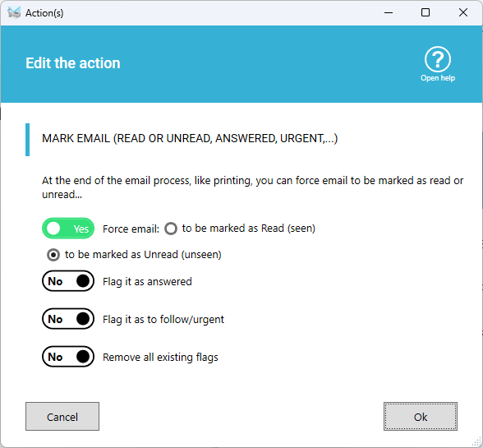Screen dimensions: 483x448
Task: Maximize the Action(s) window
Action: (425, 12)
